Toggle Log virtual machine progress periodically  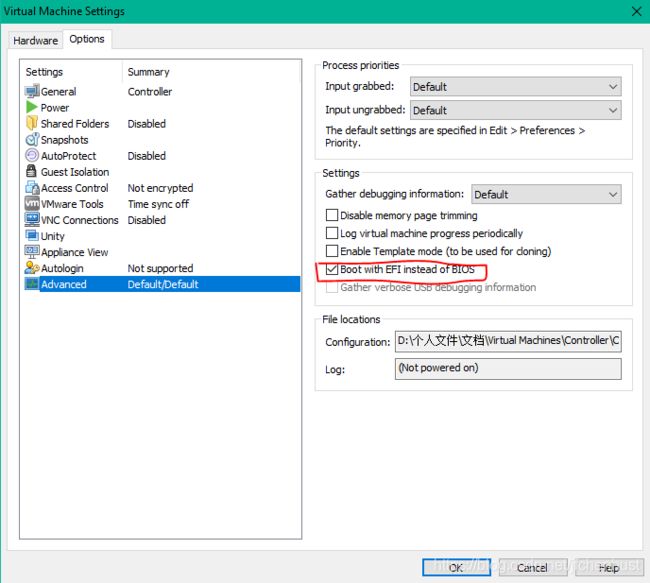click(332, 233)
